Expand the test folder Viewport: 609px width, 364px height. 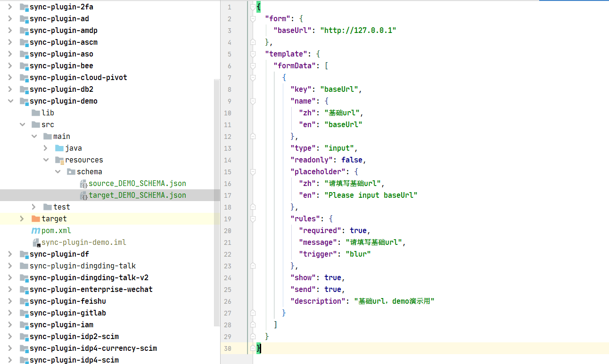[x=33, y=207]
